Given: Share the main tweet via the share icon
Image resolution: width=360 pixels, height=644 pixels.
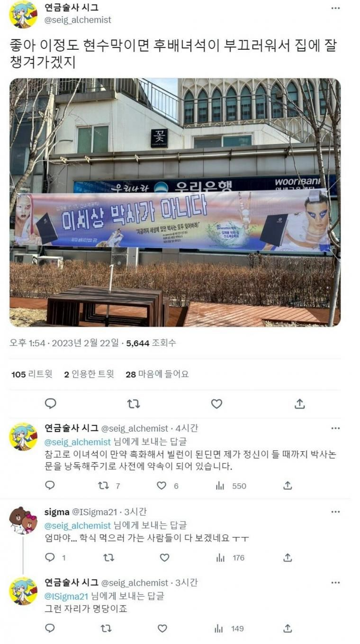Looking at the screenshot, I should tap(299, 404).
